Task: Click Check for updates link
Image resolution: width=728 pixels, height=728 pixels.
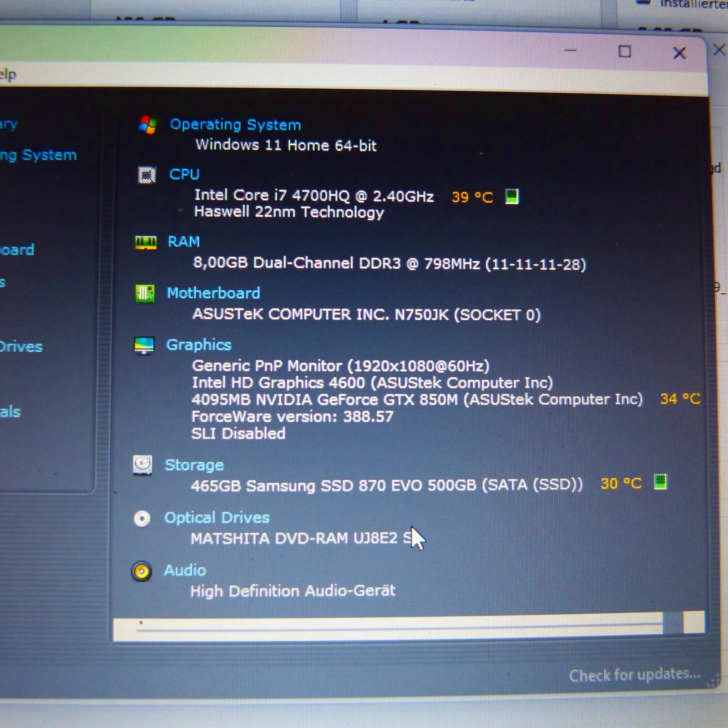Action: [635, 674]
